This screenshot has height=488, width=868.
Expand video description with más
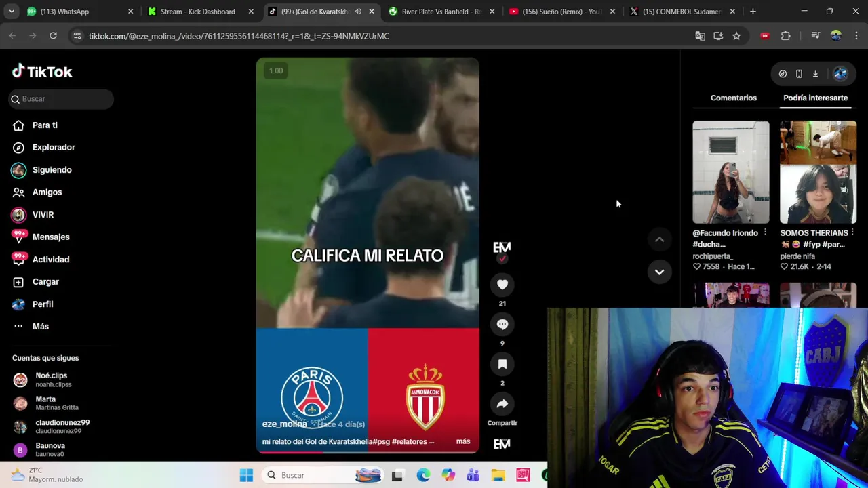(x=463, y=441)
